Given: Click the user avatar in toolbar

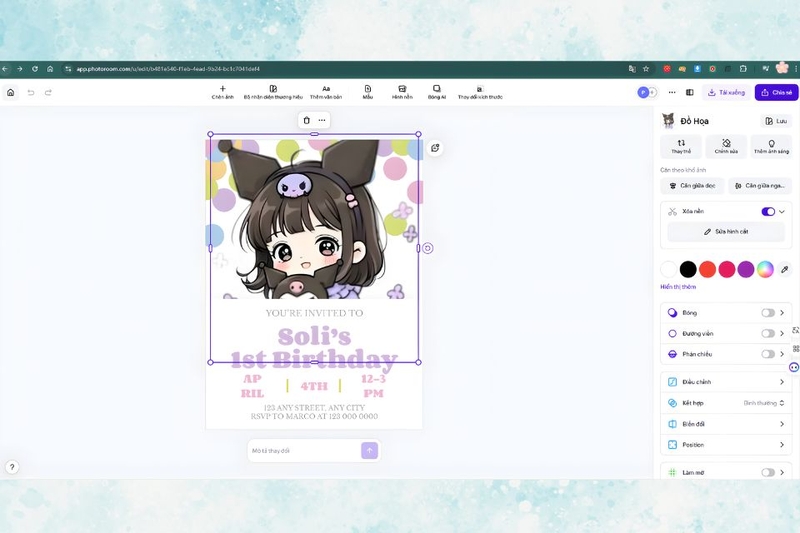Looking at the screenshot, I should click(643, 92).
